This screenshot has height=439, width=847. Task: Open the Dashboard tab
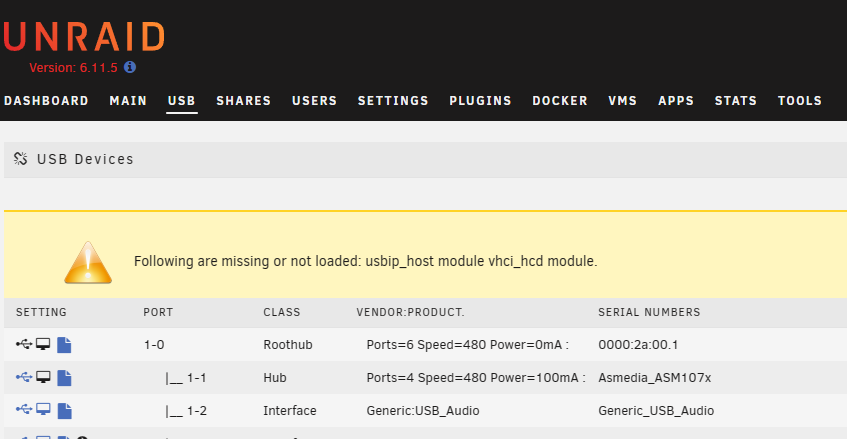pos(46,101)
